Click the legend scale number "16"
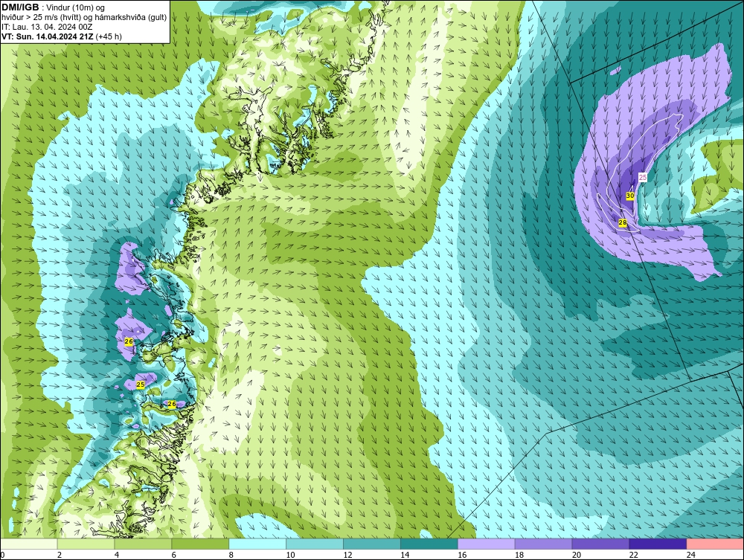Viewport: 744px width, 560px height. [x=462, y=555]
